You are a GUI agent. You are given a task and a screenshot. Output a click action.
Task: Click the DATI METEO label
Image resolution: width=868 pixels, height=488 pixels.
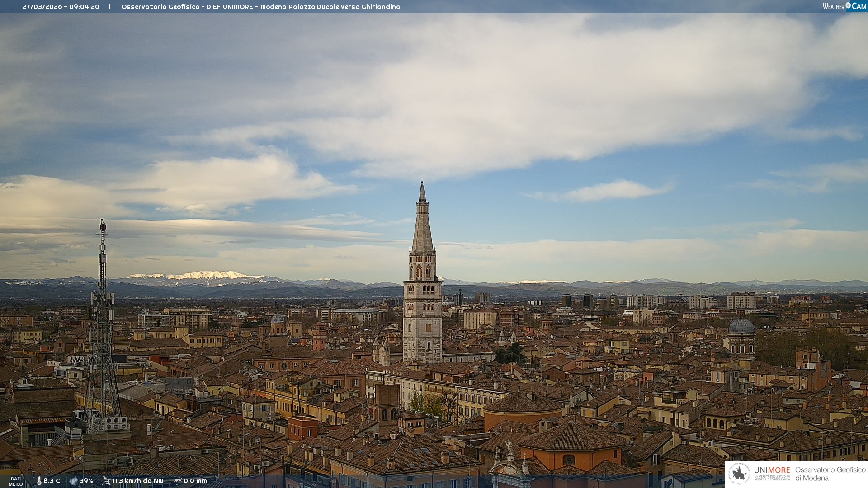(16, 481)
